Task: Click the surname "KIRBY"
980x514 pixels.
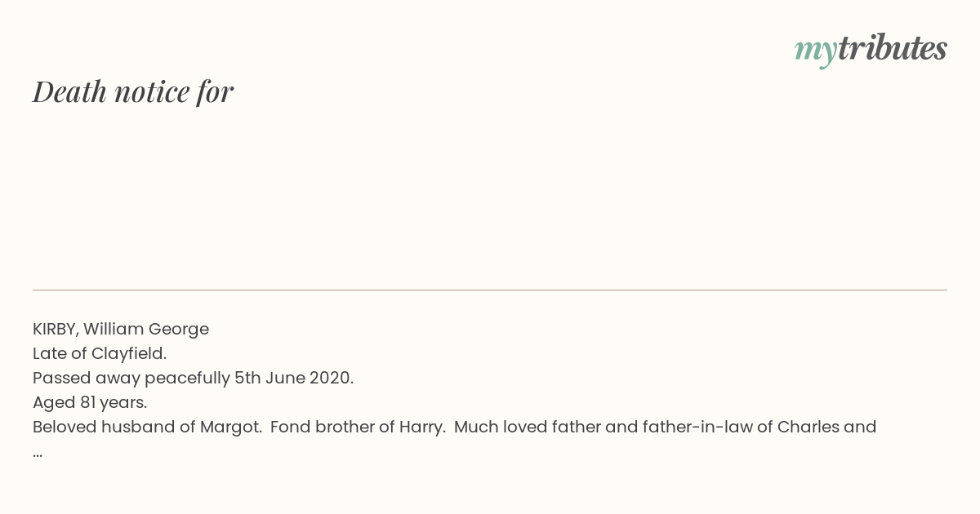Action: click(55, 329)
